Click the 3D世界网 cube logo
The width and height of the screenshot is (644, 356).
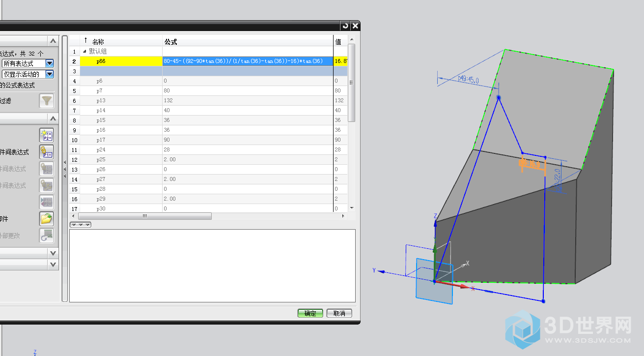tap(523, 330)
